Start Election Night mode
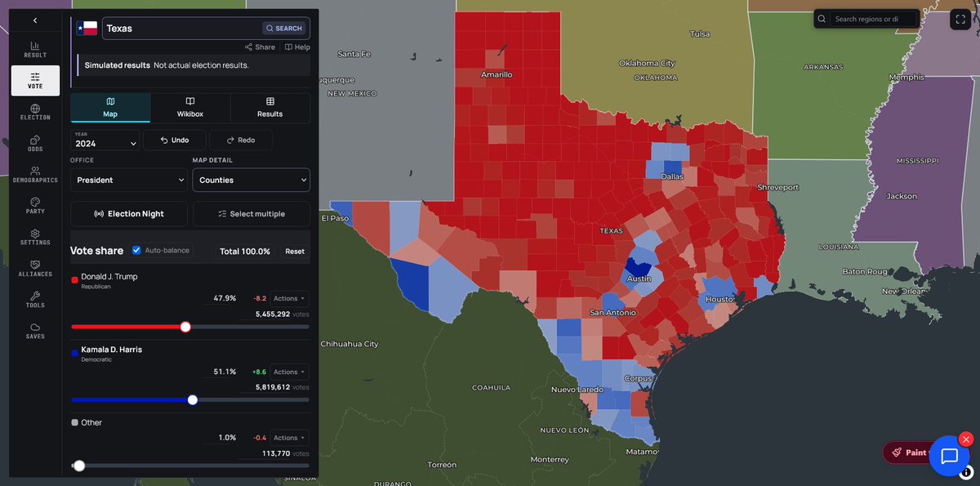980x486 pixels. pos(129,214)
